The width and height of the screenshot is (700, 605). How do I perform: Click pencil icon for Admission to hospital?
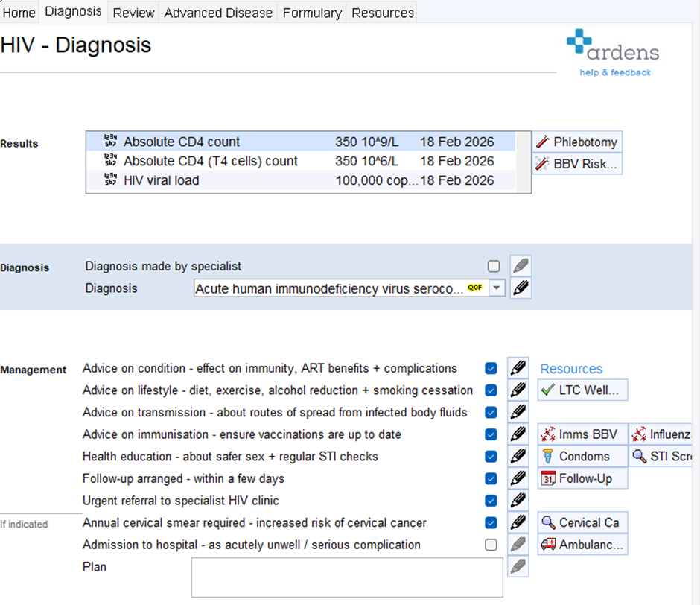[518, 544]
